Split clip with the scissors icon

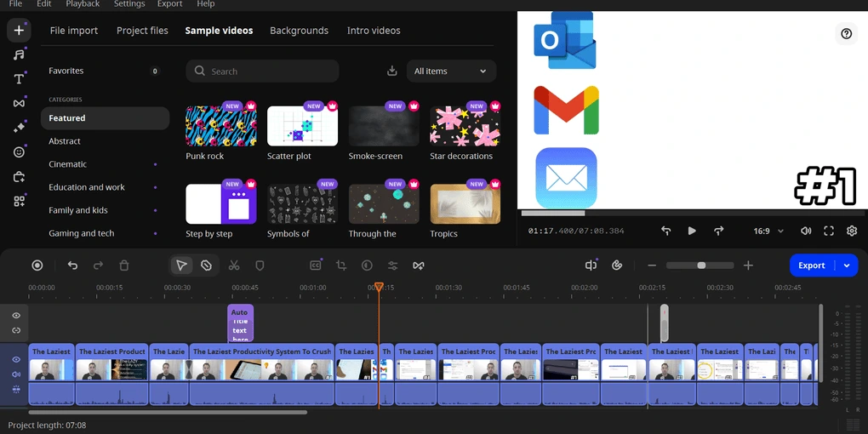tap(234, 266)
